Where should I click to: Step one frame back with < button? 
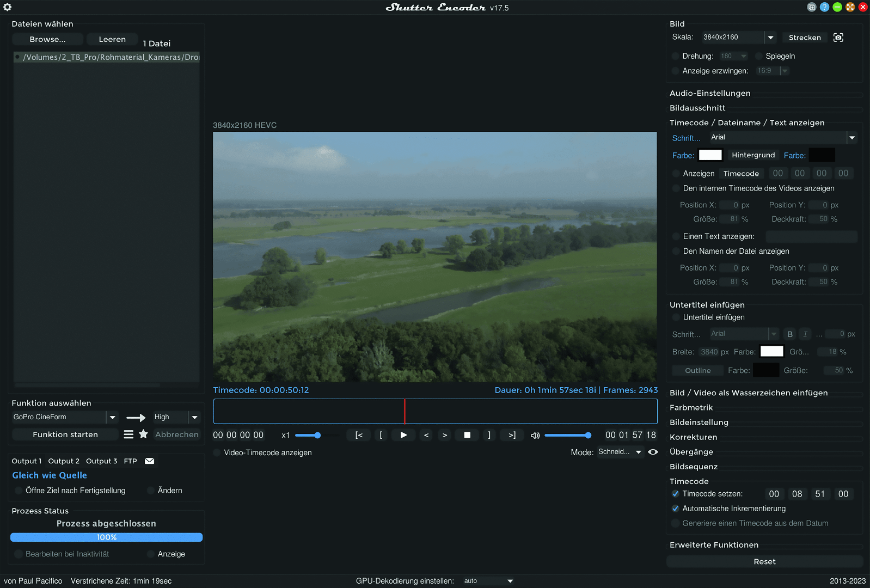(x=426, y=435)
